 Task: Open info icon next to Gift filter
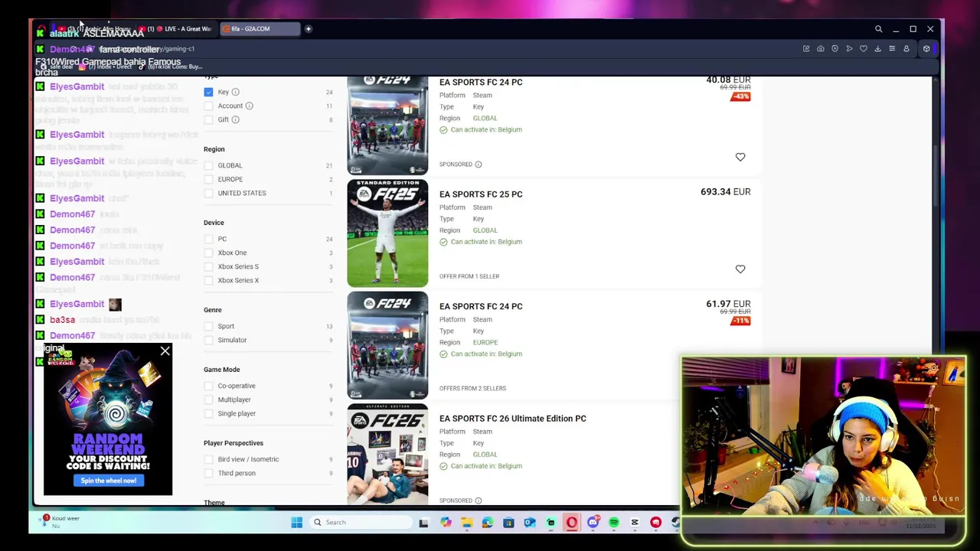[x=235, y=119]
